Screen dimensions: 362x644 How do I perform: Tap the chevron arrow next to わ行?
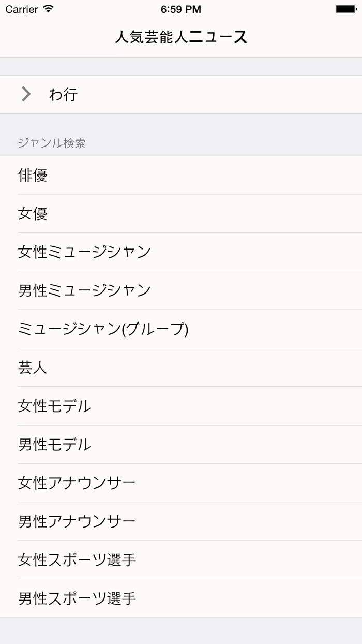(x=24, y=94)
